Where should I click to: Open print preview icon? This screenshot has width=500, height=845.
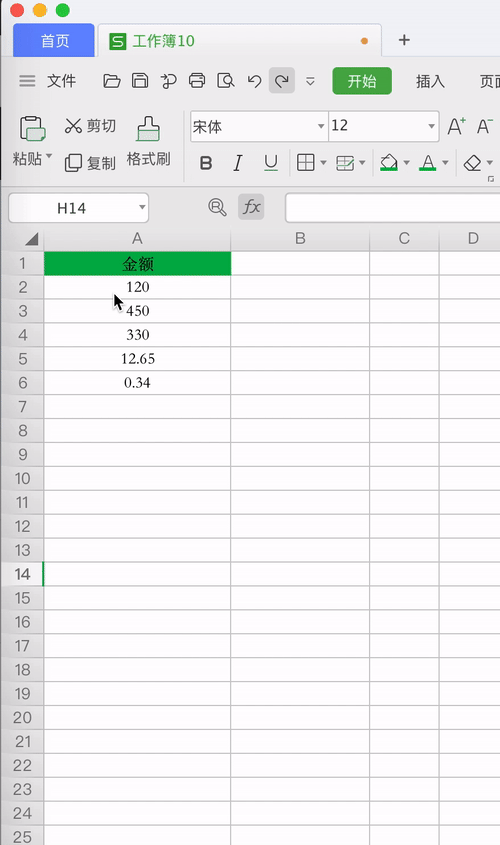coord(226,81)
